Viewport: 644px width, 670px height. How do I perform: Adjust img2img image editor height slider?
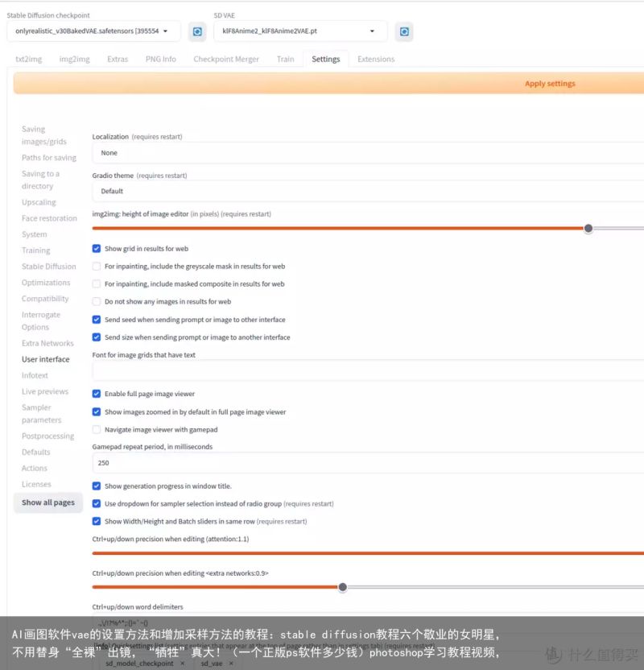point(588,229)
